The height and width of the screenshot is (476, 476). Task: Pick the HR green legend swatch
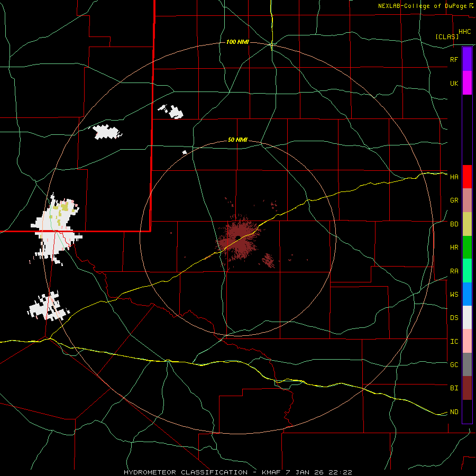point(467,248)
